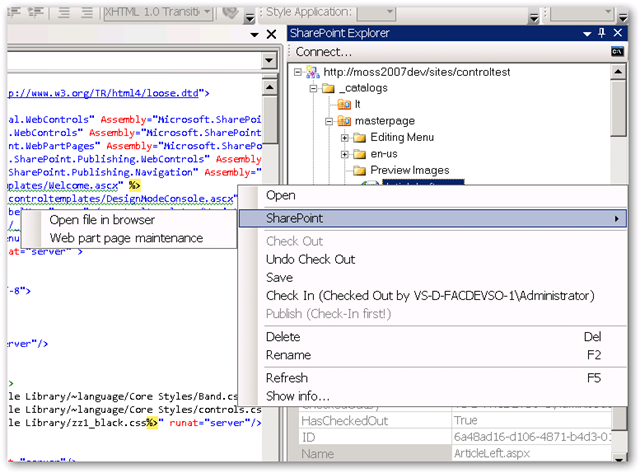The height and width of the screenshot is (473, 640).
Task: Click the decrease indent toolbar icon
Action: pos(14,13)
